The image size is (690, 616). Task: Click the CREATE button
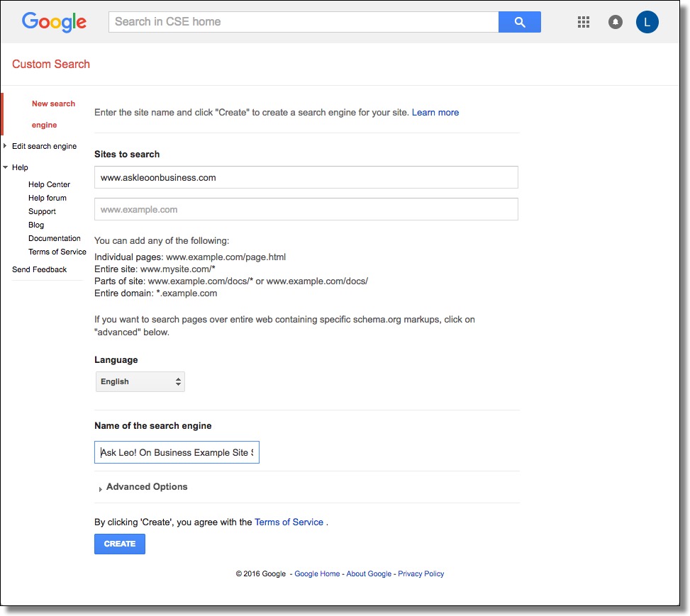tap(120, 544)
